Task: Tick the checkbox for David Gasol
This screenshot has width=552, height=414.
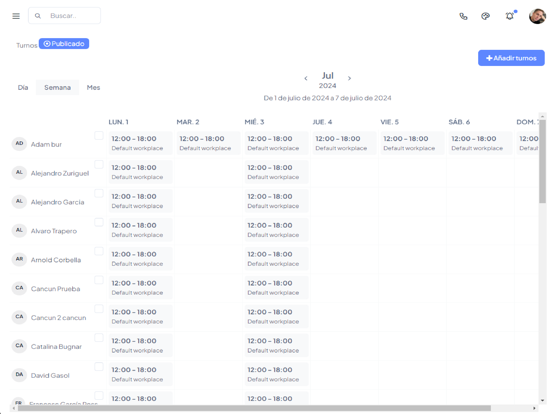Action: [x=99, y=366]
